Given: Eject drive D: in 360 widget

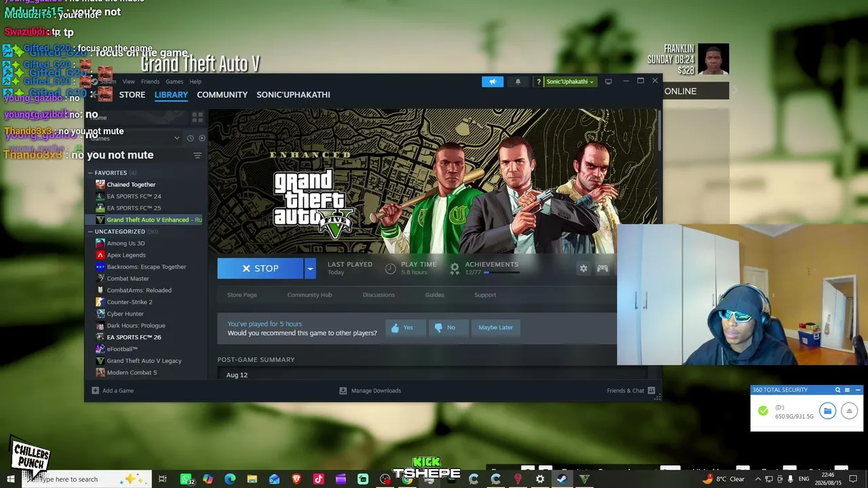Looking at the screenshot, I should coord(849,411).
